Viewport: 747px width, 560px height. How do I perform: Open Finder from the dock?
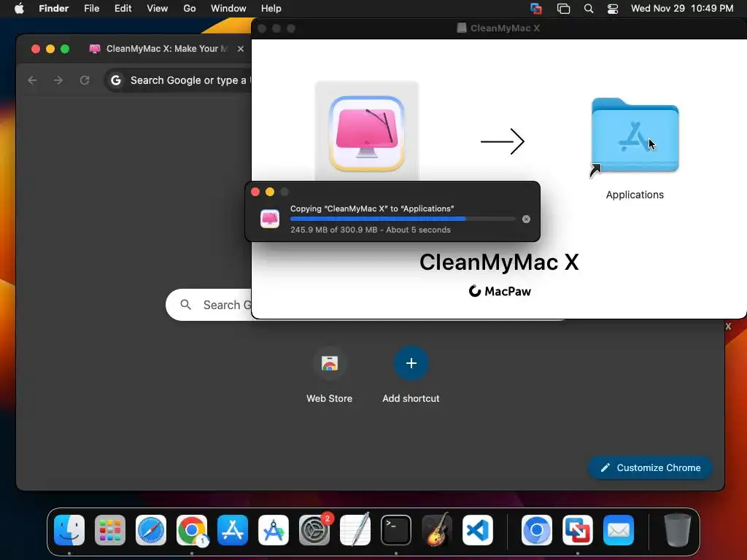[x=69, y=530]
